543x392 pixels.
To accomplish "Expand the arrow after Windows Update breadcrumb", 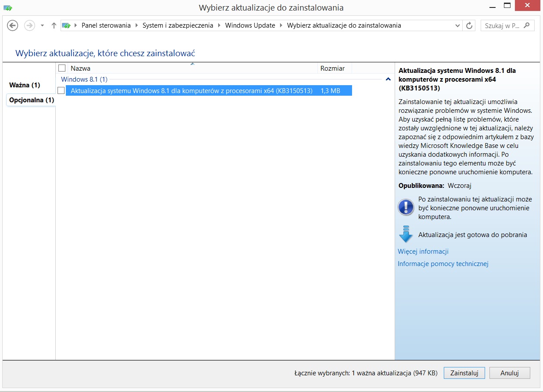I will [x=281, y=25].
